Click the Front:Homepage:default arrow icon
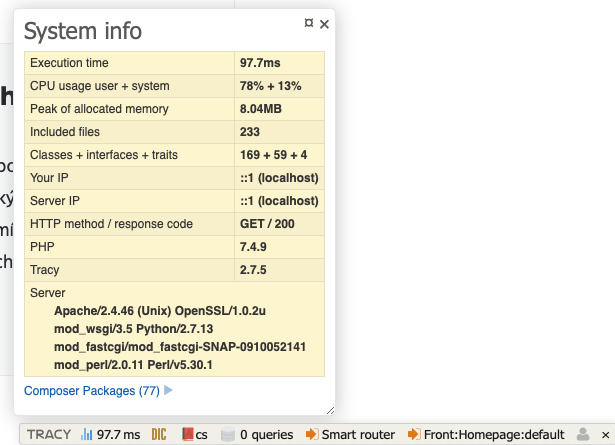The height and width of the screenshot is (445, 615). 414,434
